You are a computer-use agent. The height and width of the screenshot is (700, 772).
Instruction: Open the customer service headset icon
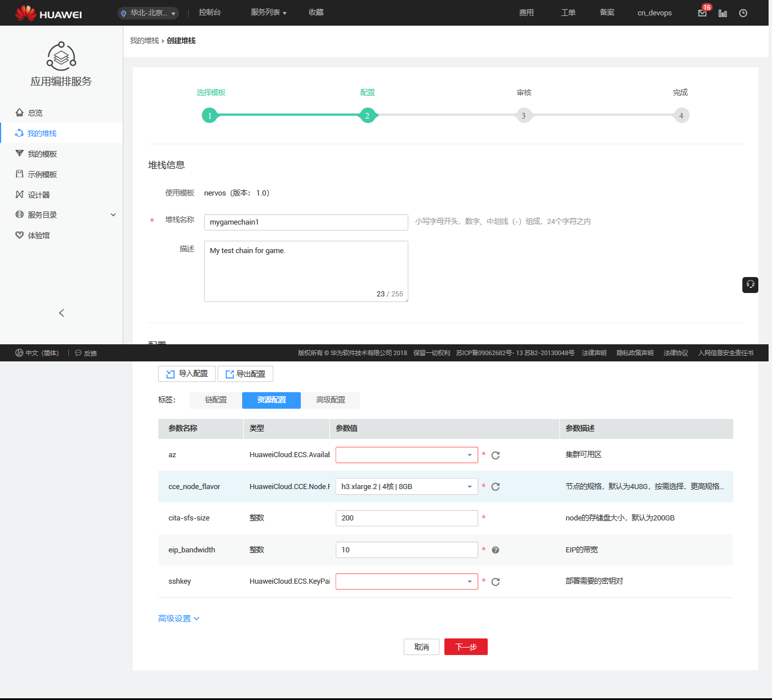pos(750,284)
